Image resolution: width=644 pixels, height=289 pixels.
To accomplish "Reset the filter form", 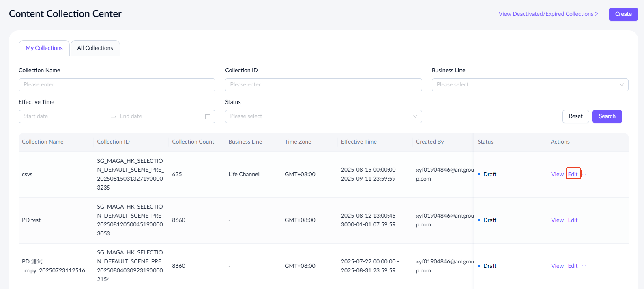I will tap(575, 116).
